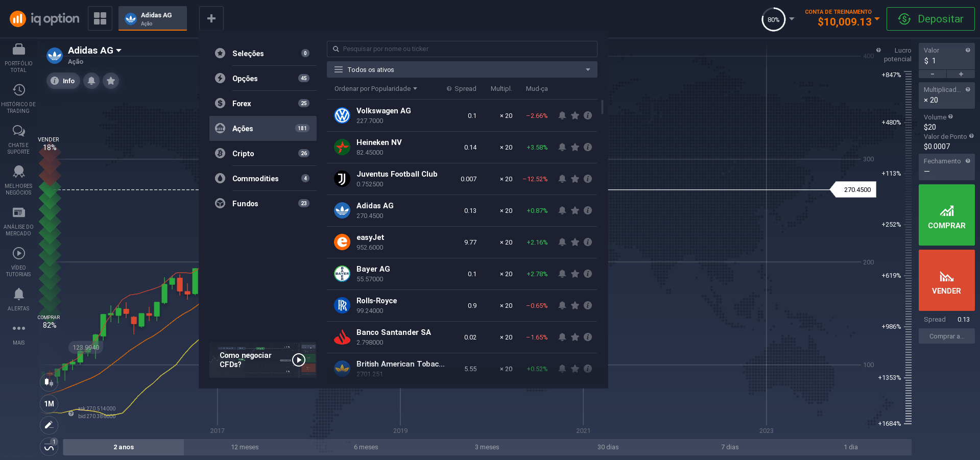The image size is (980, 460).
Task: Select Forex category
Action: pyautogui.click(x=262, y=103)
